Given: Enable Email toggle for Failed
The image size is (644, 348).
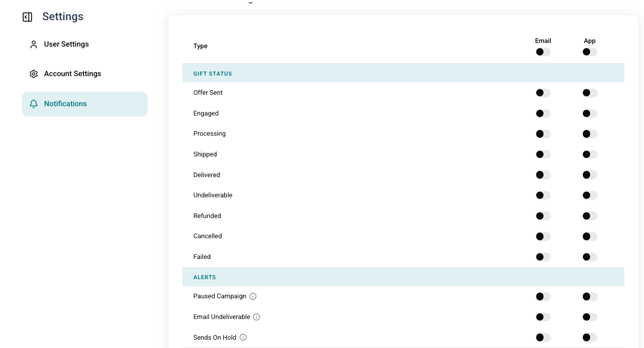Looking at the screenshot, I should coord(543,257).
